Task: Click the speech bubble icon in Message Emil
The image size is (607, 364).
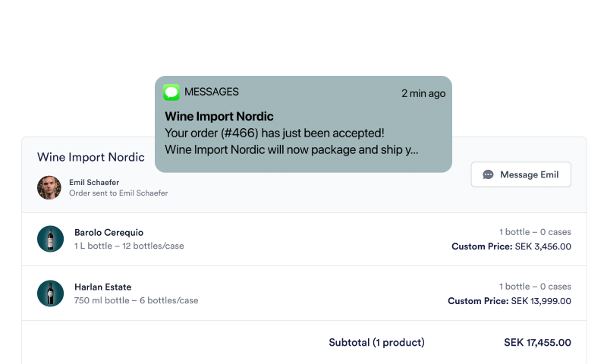Action: coord(488,174)
